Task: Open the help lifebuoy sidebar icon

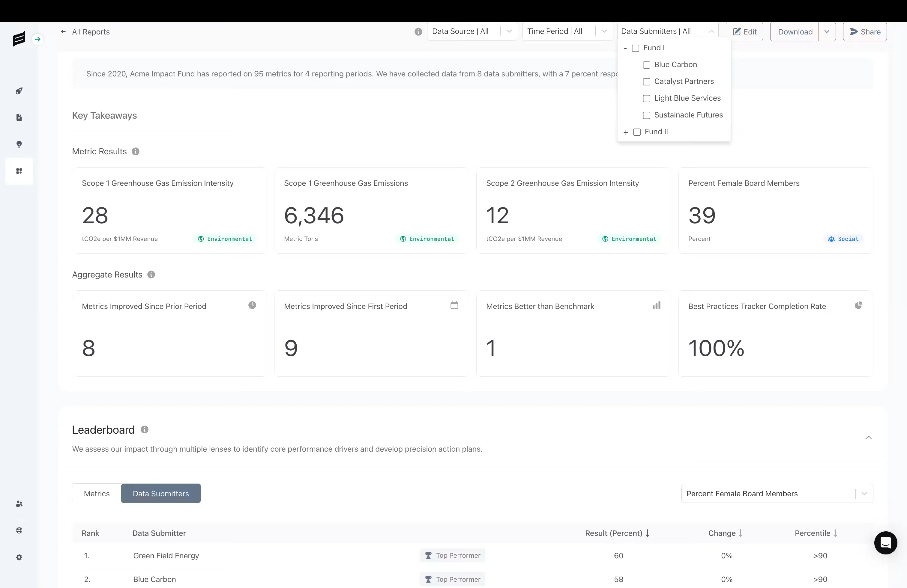Action: tap(19, 530)
